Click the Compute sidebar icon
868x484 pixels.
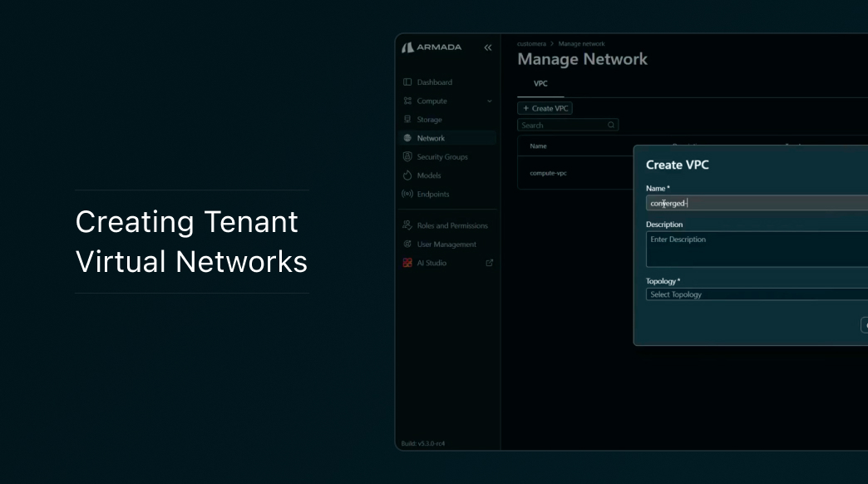coord(407,101)
